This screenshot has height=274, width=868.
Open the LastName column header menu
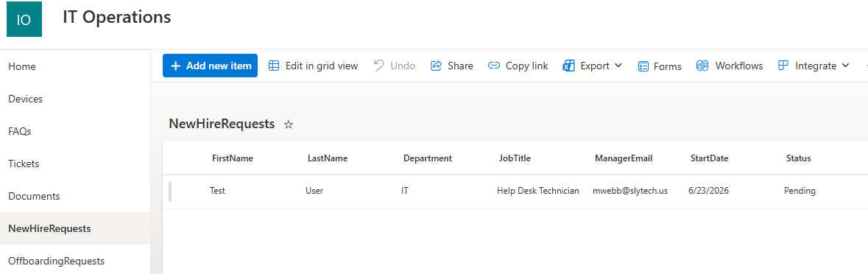tap(328, 158)
